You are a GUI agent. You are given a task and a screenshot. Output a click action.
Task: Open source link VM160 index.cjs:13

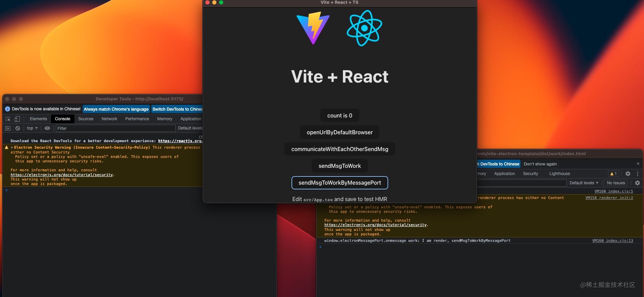click(x=612, y=240)
